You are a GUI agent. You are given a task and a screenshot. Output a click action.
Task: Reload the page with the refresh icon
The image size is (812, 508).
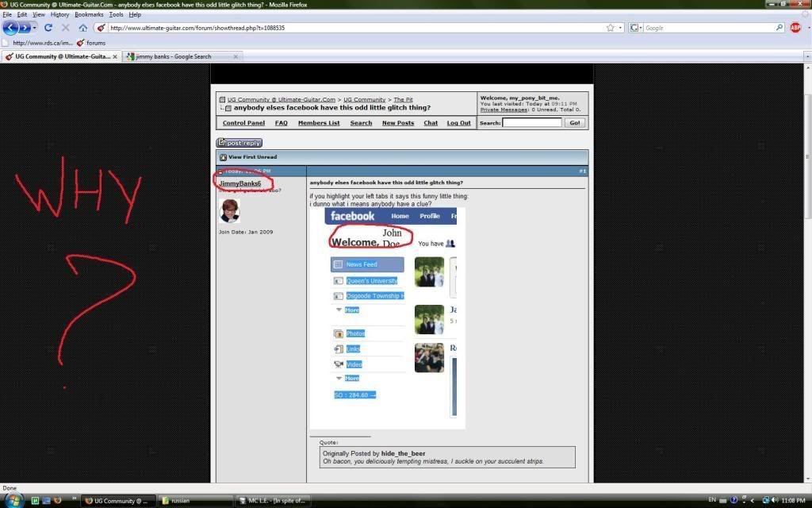pos(48,28)
